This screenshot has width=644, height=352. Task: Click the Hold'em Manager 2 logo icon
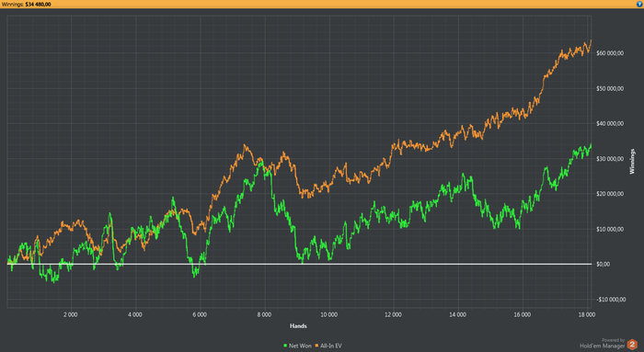[633, 344]
